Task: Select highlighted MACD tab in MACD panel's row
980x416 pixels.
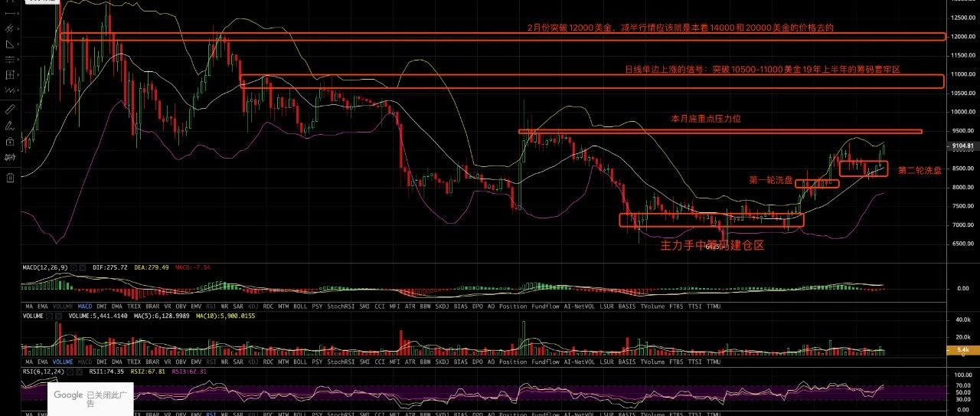Action: pyautogui.click(x=84, y=306)
